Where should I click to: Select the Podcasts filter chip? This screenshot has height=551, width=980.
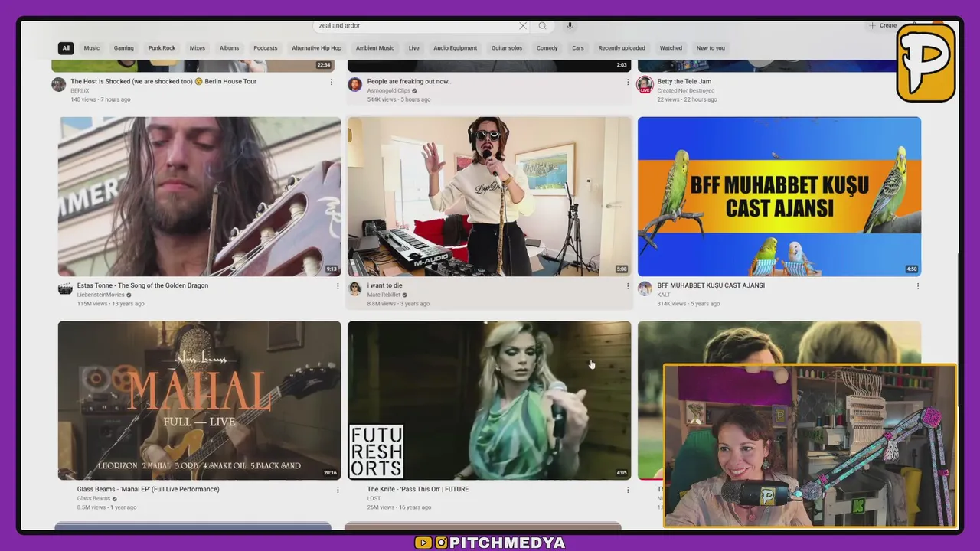(x=266, y=48)
